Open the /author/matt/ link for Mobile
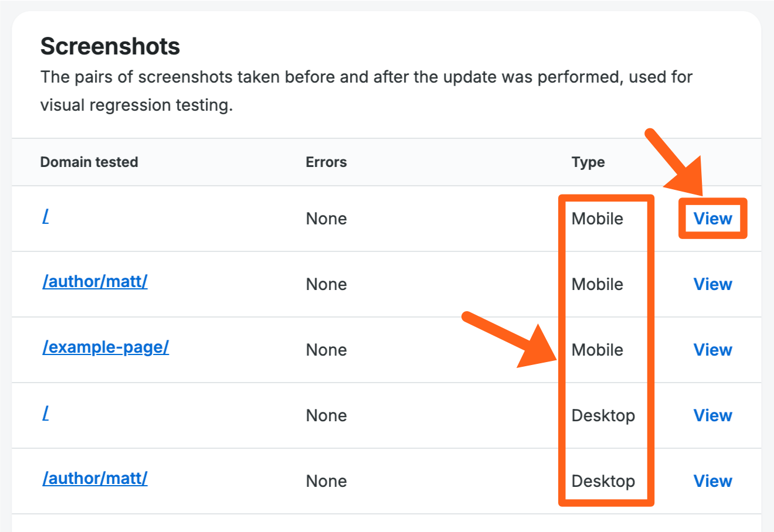The width and height of the screenshot is (774, 532). pyautogui.click(x=95, y=282)
